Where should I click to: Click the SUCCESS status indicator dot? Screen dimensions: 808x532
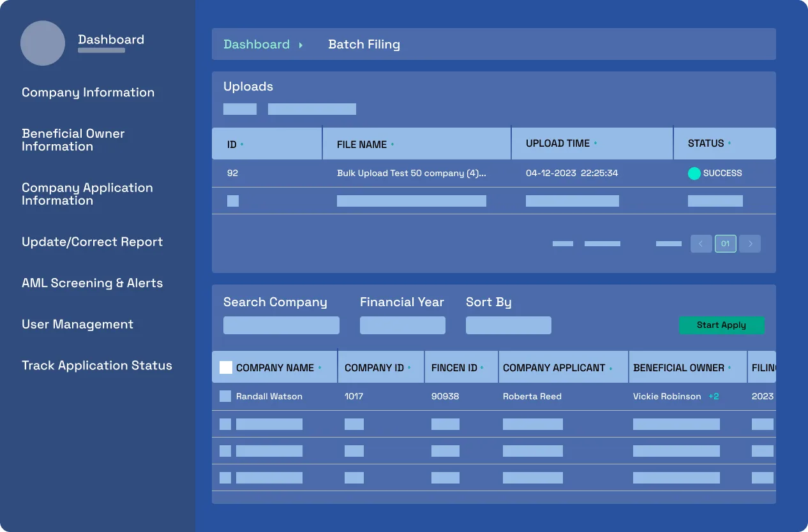(694, 173)
